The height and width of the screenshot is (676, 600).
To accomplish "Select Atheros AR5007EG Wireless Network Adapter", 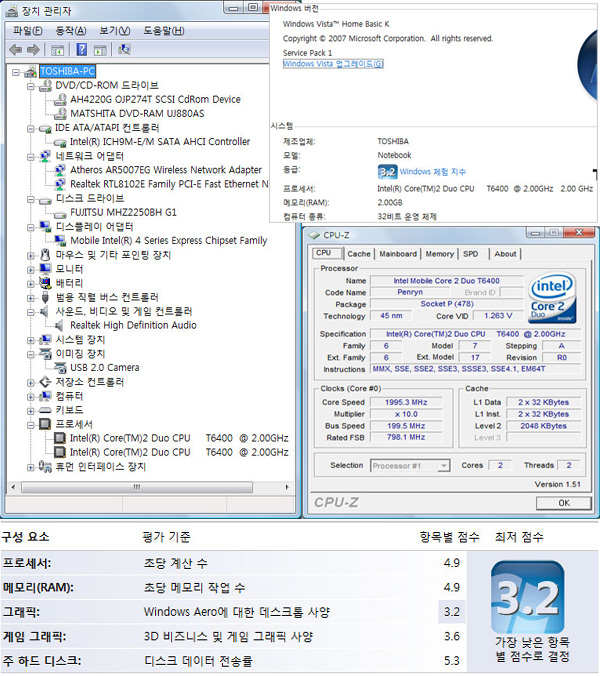I will coord(166,170).
